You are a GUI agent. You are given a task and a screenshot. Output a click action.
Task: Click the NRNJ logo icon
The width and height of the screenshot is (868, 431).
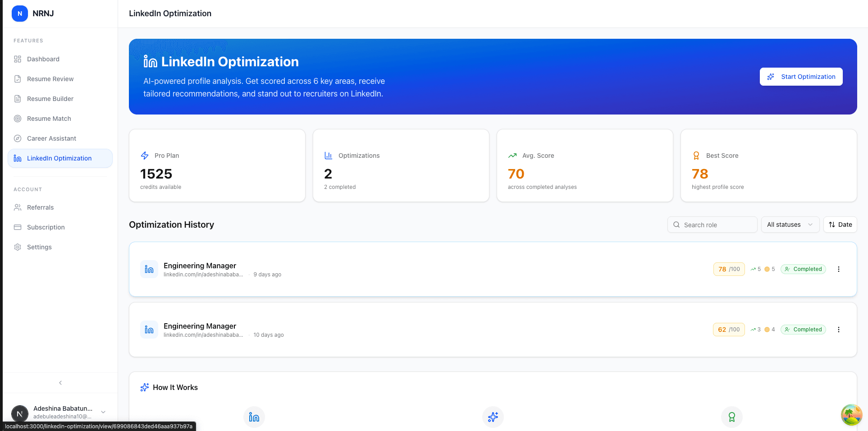(x=19, y=14)
